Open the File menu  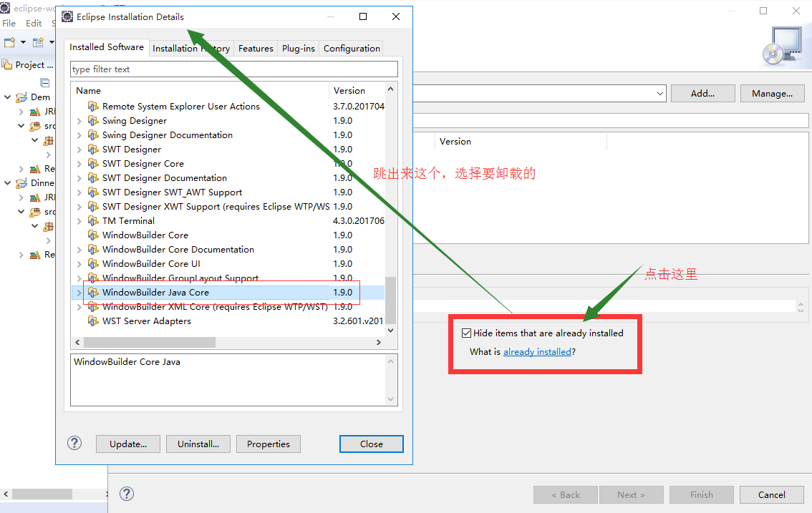pyautogui.click(x=9, y=24)
